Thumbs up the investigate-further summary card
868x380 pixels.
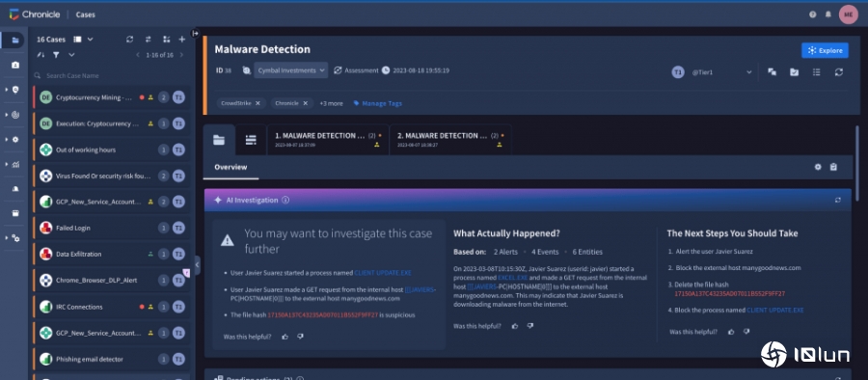(285, 337)
